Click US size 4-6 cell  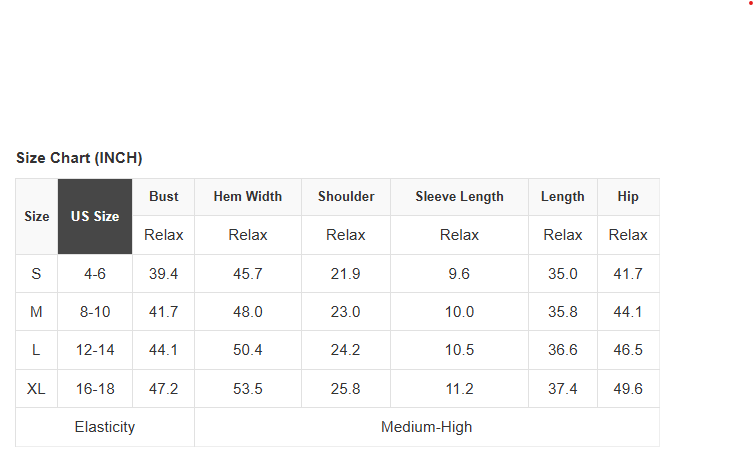tap(95, 274)
